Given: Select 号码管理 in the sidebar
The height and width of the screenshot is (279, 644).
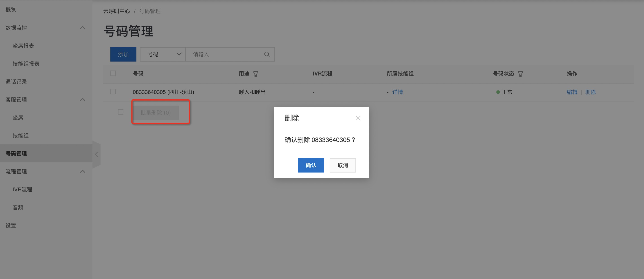Looking at the screenshot, I should point(46,153).
